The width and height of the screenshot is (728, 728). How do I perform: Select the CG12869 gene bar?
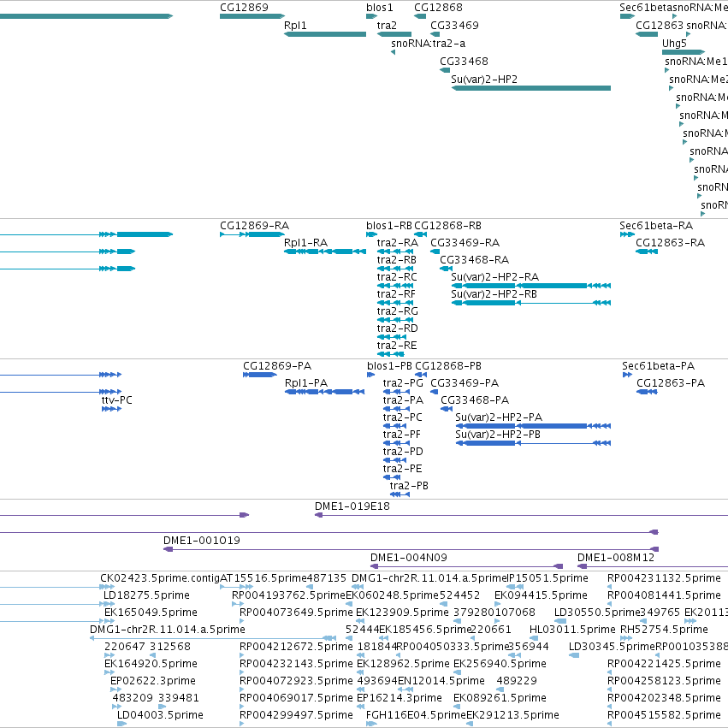[252, 16]
